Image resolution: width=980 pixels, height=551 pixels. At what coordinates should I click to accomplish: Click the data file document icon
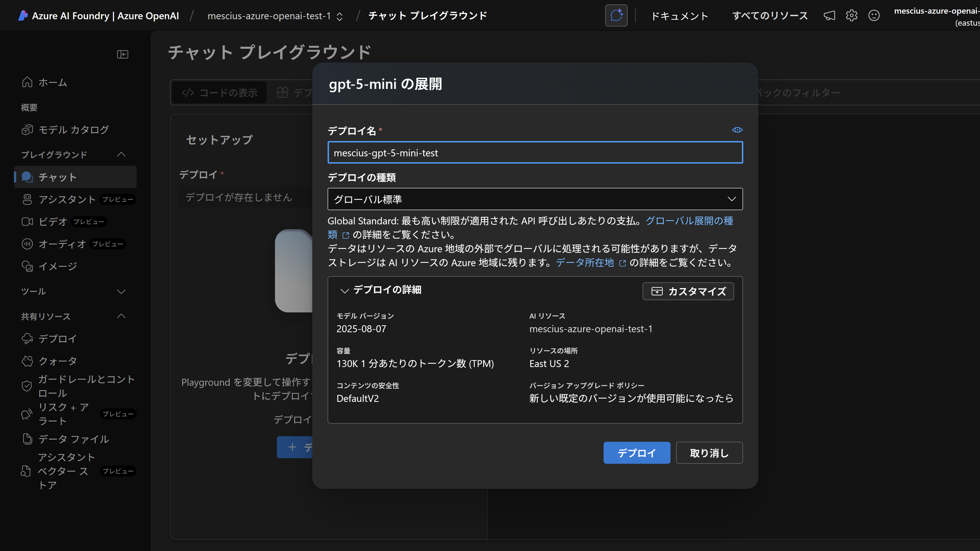[27, 439]
